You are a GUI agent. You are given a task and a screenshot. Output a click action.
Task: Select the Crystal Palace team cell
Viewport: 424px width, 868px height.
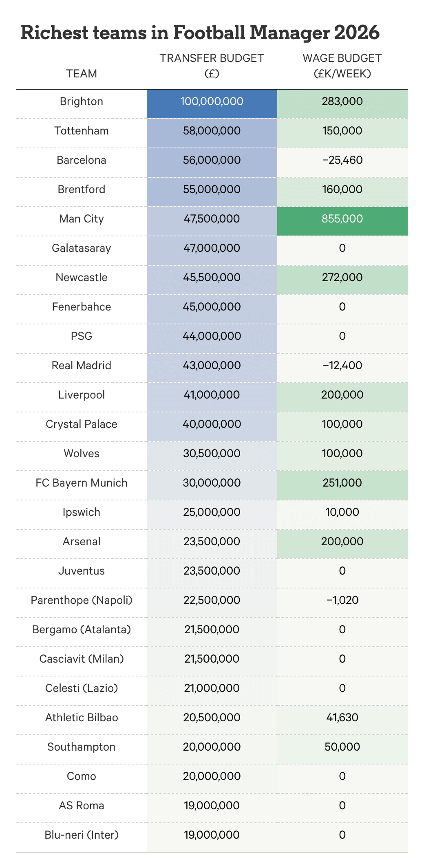[x=82, y=424]
